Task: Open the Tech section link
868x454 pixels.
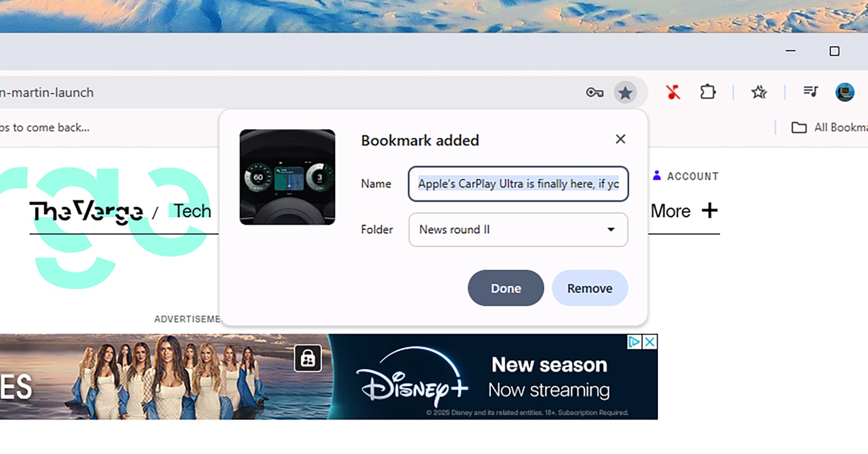Action: click(x=192, y=211)
